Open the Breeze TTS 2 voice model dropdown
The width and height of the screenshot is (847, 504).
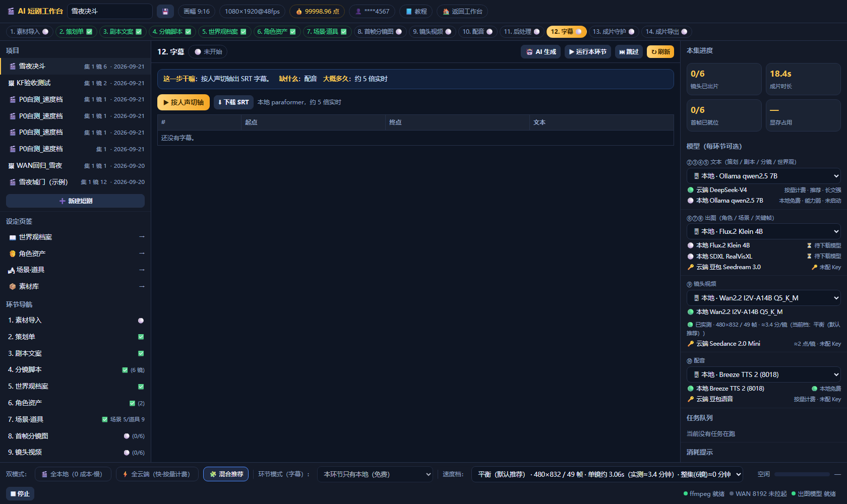pos(763,374)
